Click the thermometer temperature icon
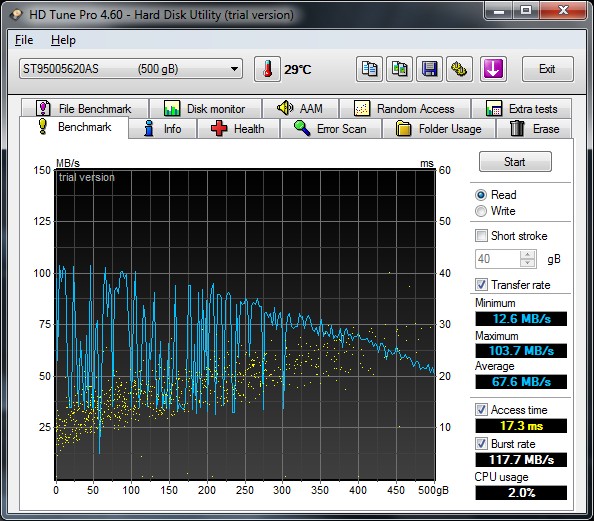This screenshot has width=594, height=521. click(x=267, y=69)
